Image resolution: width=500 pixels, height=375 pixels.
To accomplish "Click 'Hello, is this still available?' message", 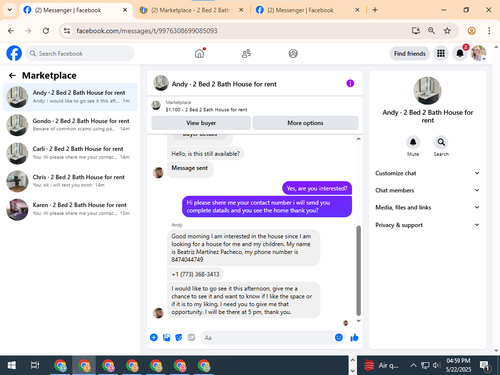I will (x=205, y=154).
